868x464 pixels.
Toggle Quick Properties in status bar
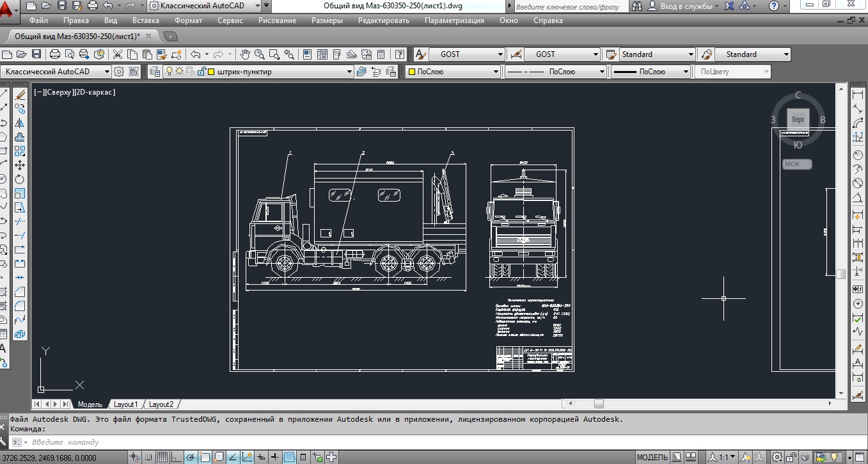pyautogui.click(x=303, y=457)
